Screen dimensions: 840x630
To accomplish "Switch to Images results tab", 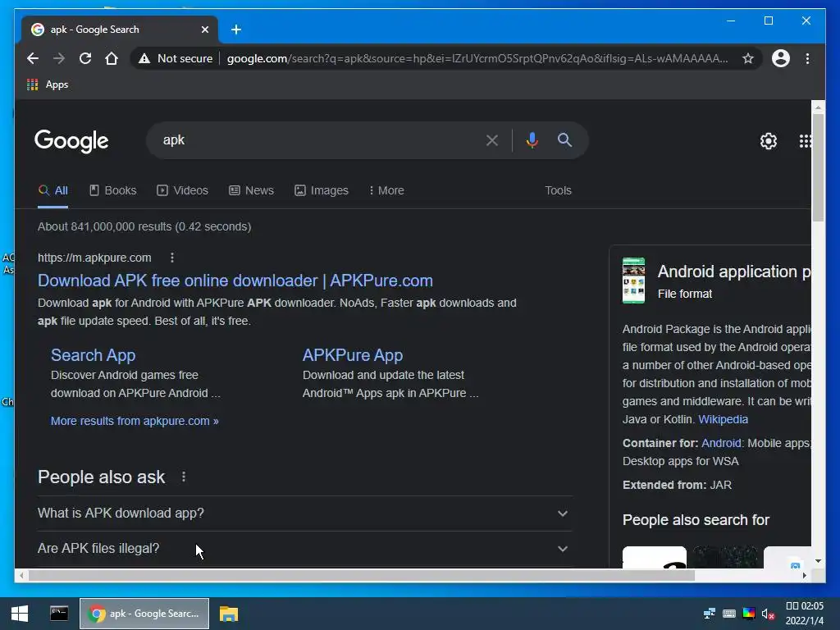I will pyautogui.click(x=322, y=190).
